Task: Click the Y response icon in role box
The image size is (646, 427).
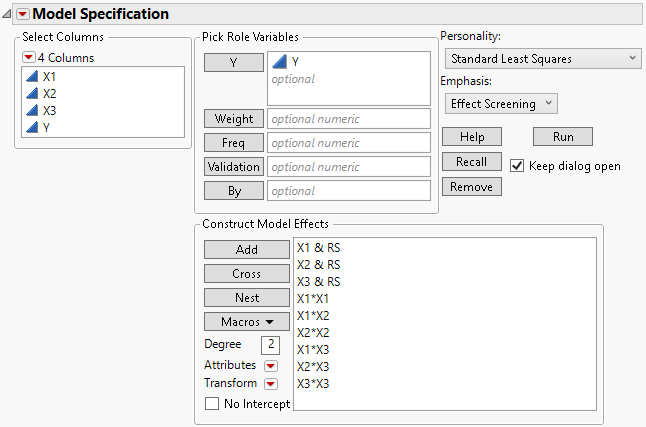Action: pos(279,62)
